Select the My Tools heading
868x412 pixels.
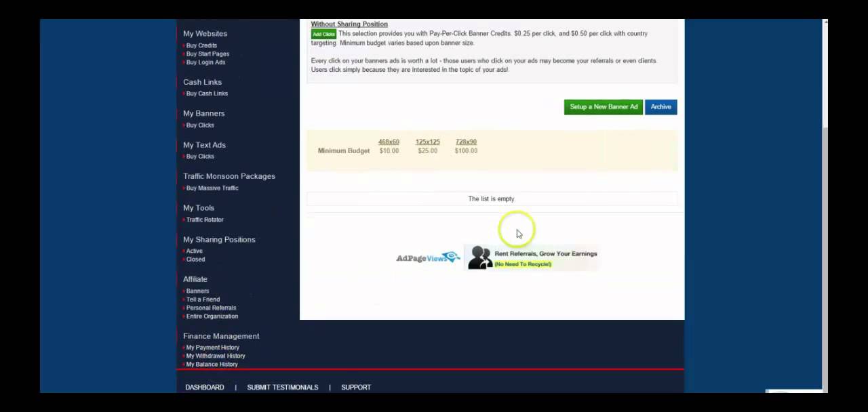click(x=199, y=207)
